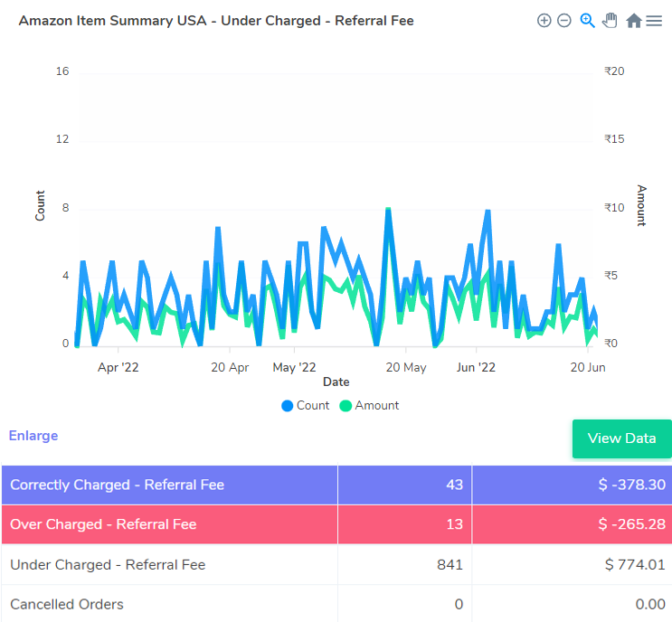Click the Enlarge link
672x622 pixels.
point(33,436)
